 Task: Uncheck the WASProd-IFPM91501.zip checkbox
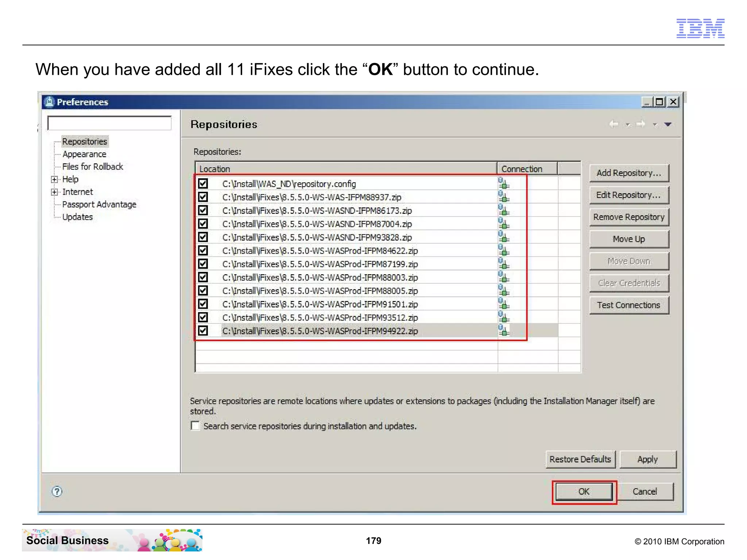203,304
